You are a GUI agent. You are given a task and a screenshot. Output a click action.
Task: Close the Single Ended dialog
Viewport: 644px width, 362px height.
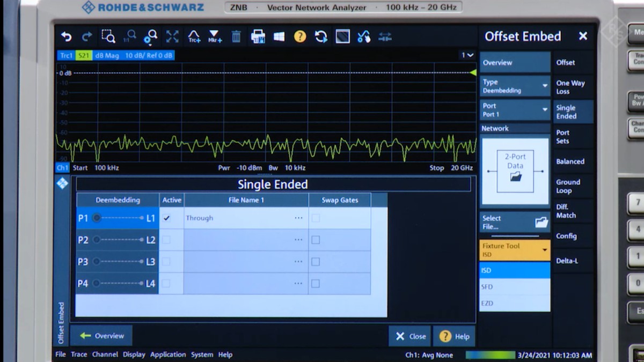click(409, 336)
